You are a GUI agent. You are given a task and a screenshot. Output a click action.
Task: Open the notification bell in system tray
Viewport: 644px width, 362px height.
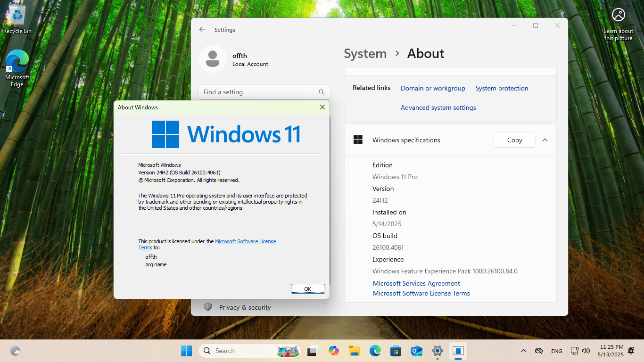[631, 351]
